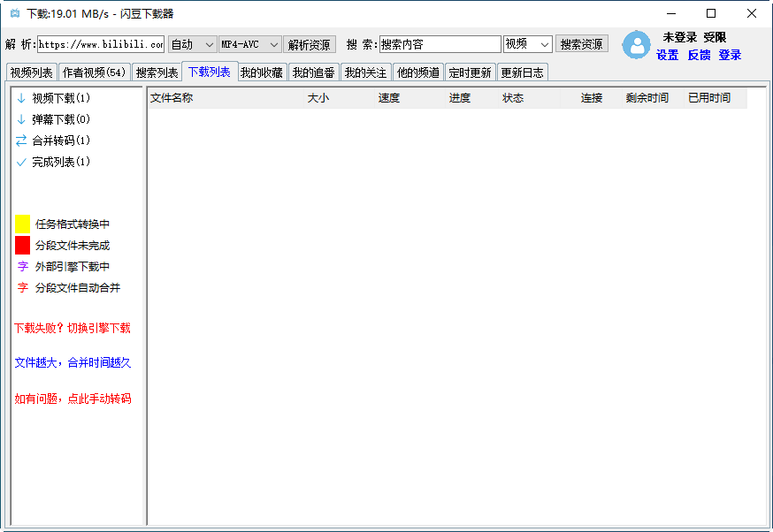Click the red 字 segment merge icon

21,287
